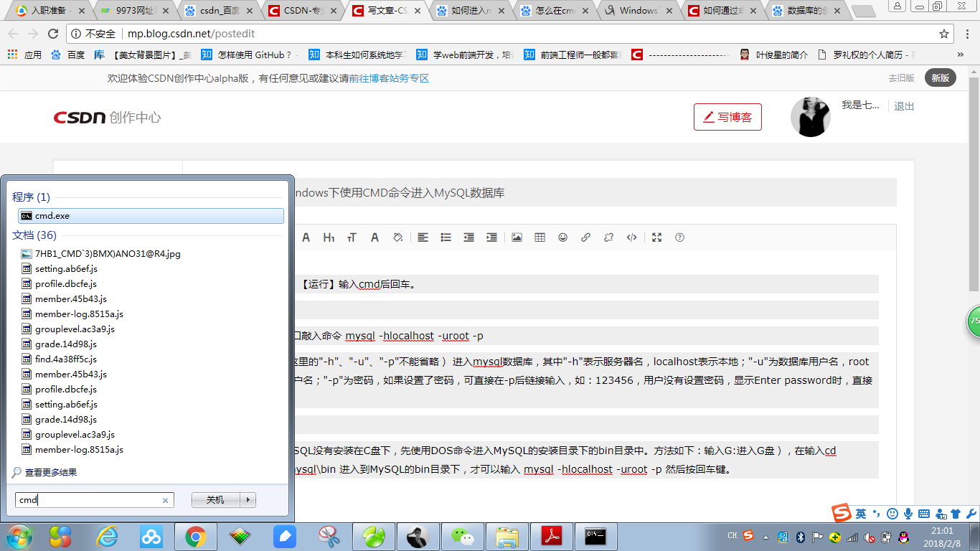Launch cmd.exe from the search results
Screen dimensions: 980x551
151,216
